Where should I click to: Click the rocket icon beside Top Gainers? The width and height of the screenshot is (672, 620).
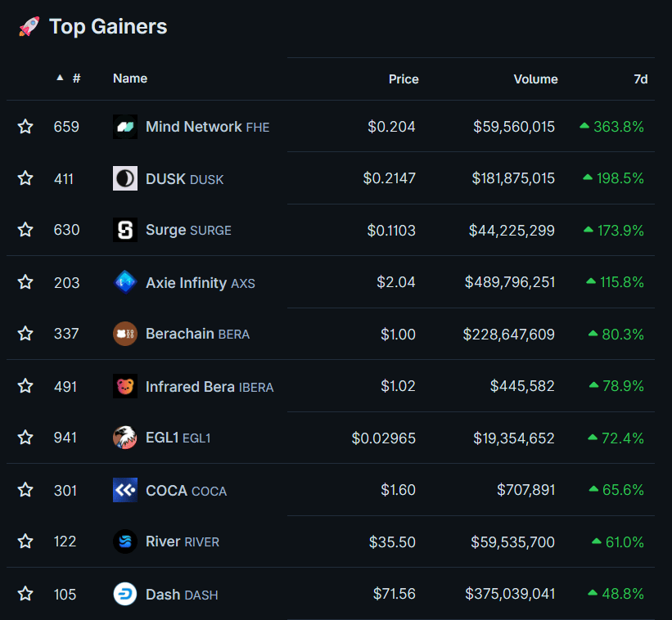click(29, 26)
